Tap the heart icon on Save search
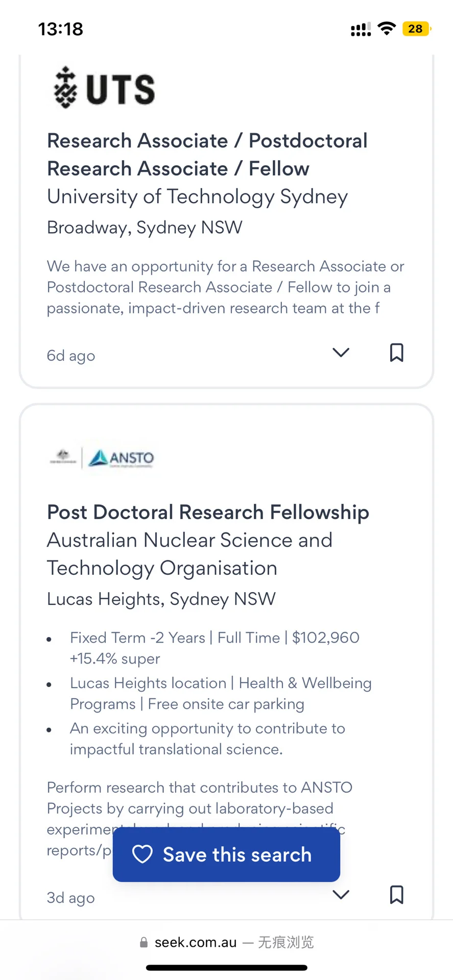The width and height of the screenshot is (453, 980). point(142,854)
